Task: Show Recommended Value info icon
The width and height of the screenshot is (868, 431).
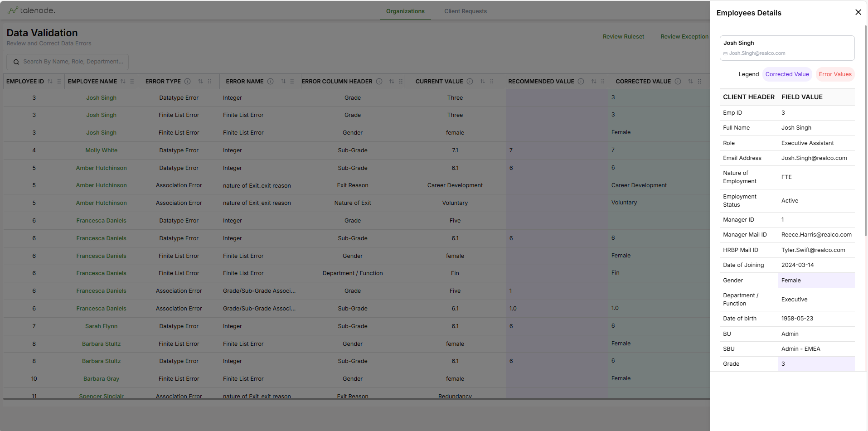Action: coord(581,81)
